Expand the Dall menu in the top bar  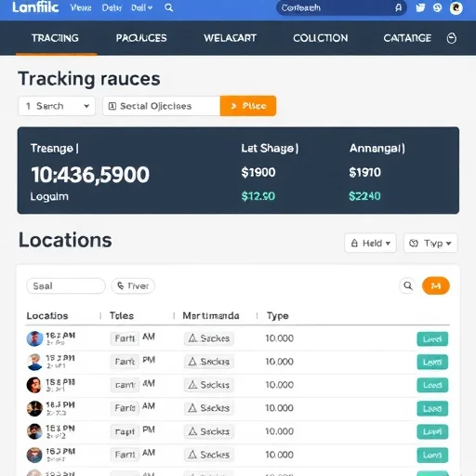[x=142, y=7]
